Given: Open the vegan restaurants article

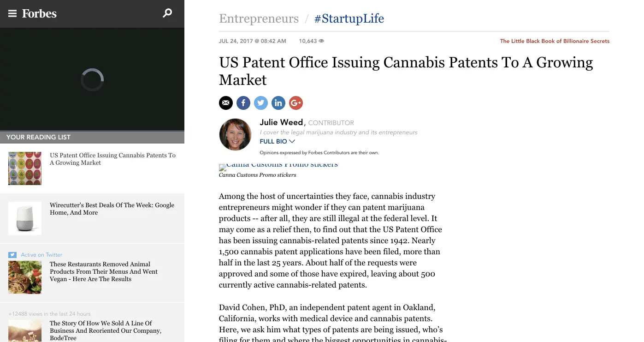Looking at the screenshot, I should 104,271.
